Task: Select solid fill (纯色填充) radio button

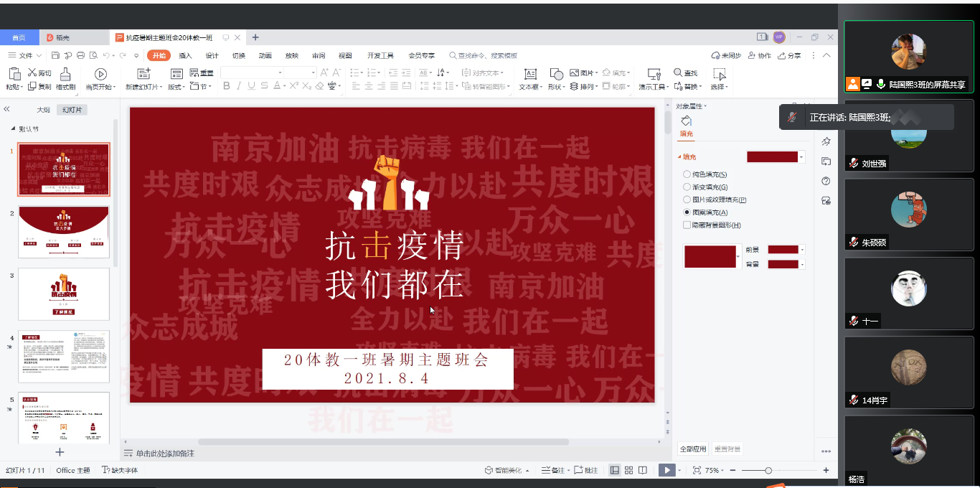Action: (687, 174)
